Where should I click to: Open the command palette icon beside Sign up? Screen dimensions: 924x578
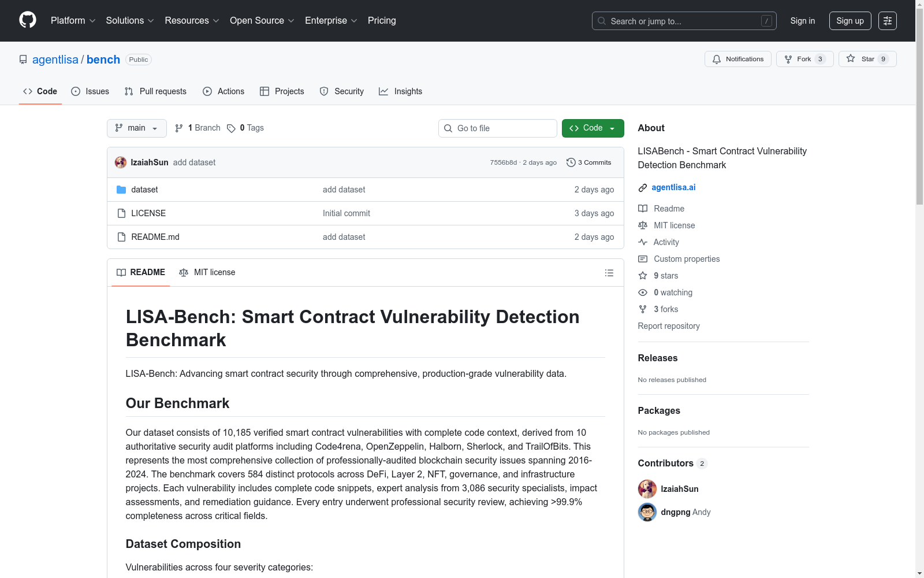[888, 21]
